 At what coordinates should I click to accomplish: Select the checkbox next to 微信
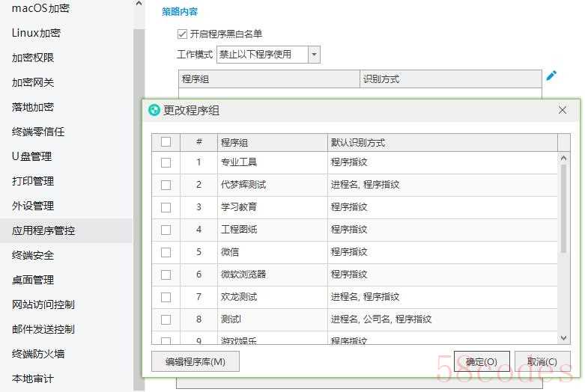[166, 252]
